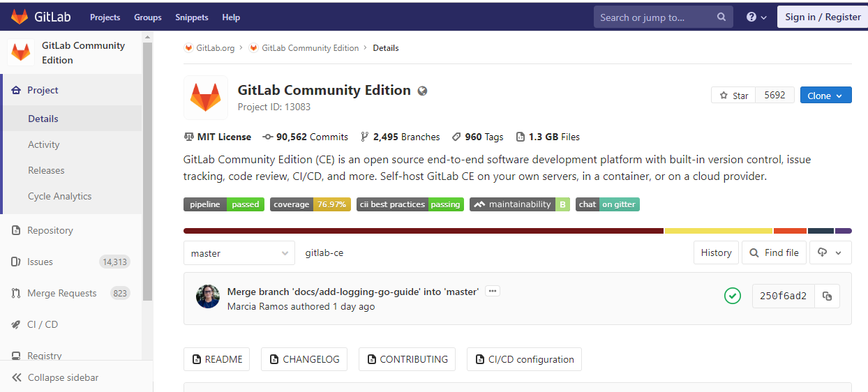This screenshot has width=868, height=392.
Task: Click the 14,313 issues count badge
Action: coord(114,262)
